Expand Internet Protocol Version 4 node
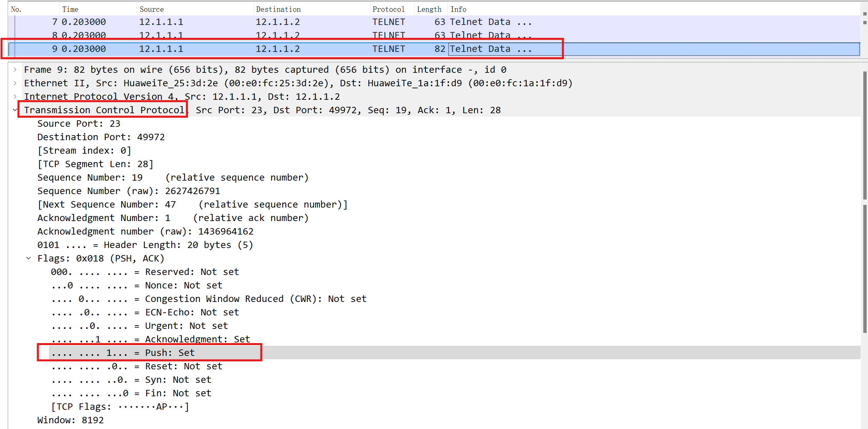 coord(15,97)
